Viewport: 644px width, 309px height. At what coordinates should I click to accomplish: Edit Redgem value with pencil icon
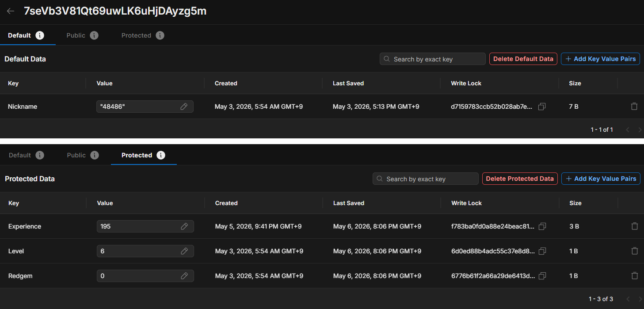click(184, 276)
